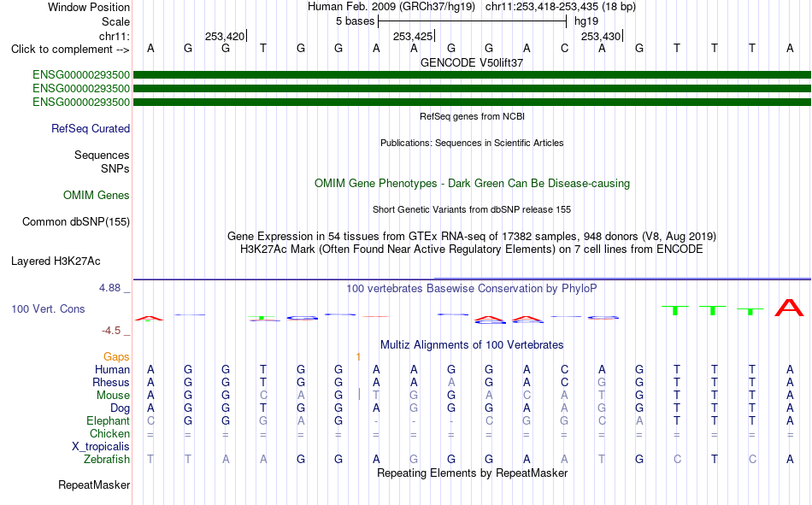
Task: Select the Dog alignment row label
Action: (120, 408)
